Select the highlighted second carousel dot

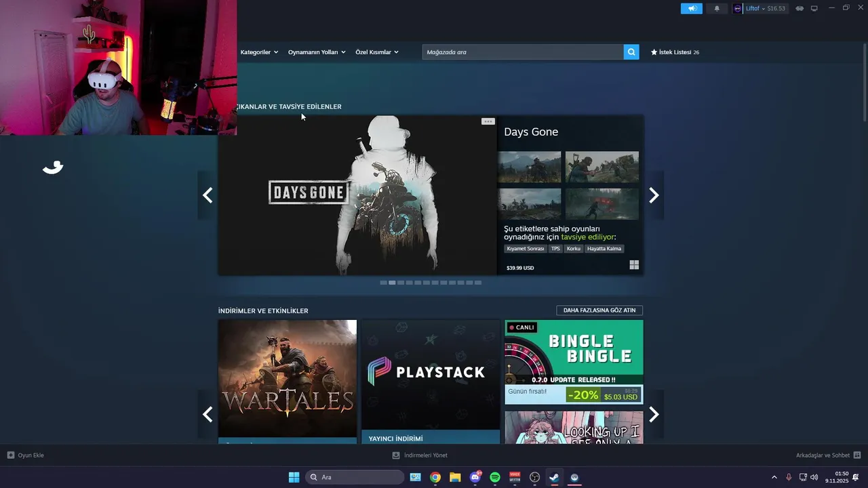(x=392, y=283)
